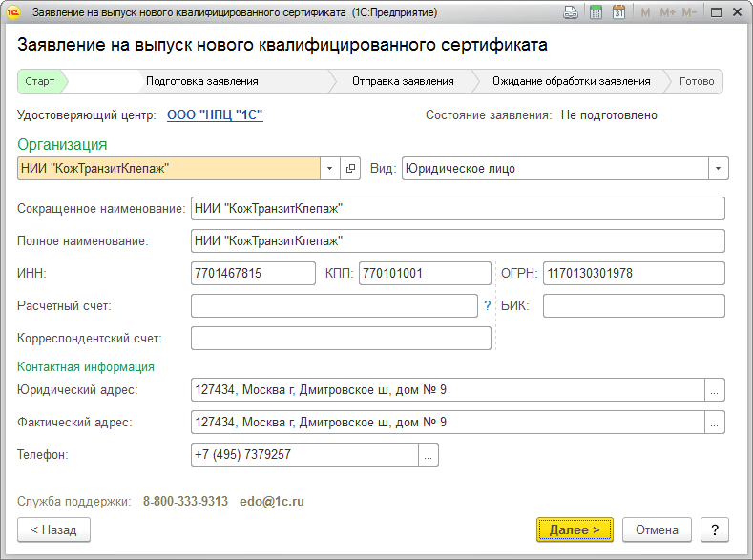Click the Телефон field
Screen dimensions: 753x560
click(305, 454)
